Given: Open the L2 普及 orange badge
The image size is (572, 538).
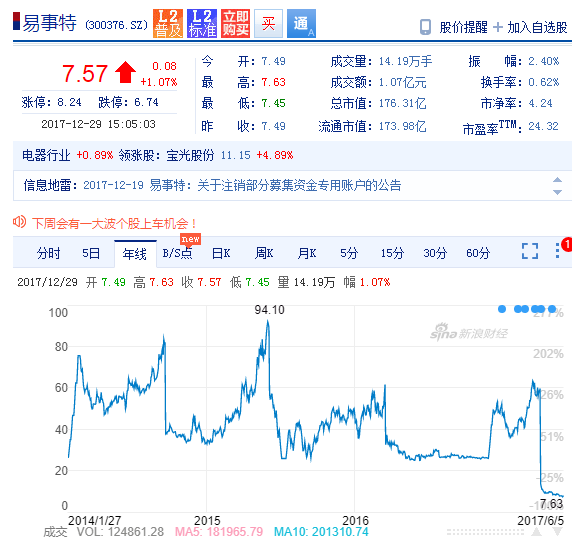Looking at the screenshot, I should pyautogui.click(x=167, y=23).
